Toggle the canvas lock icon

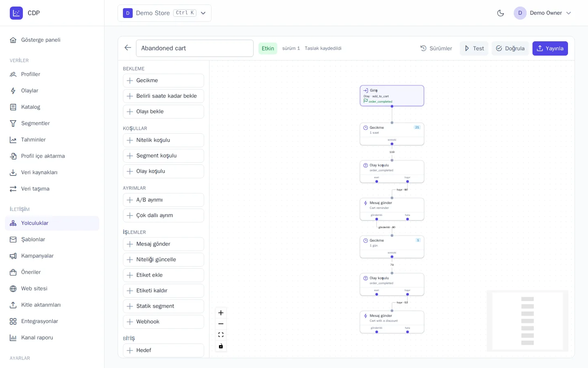coord(221,346)
